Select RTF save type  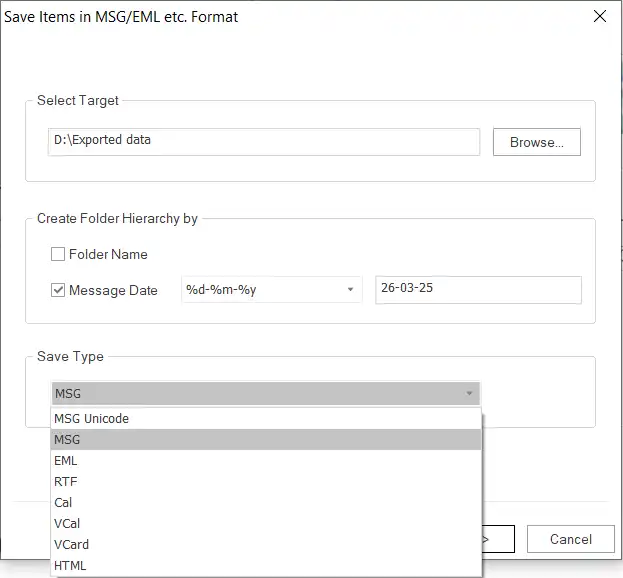(x=266, y=481)
